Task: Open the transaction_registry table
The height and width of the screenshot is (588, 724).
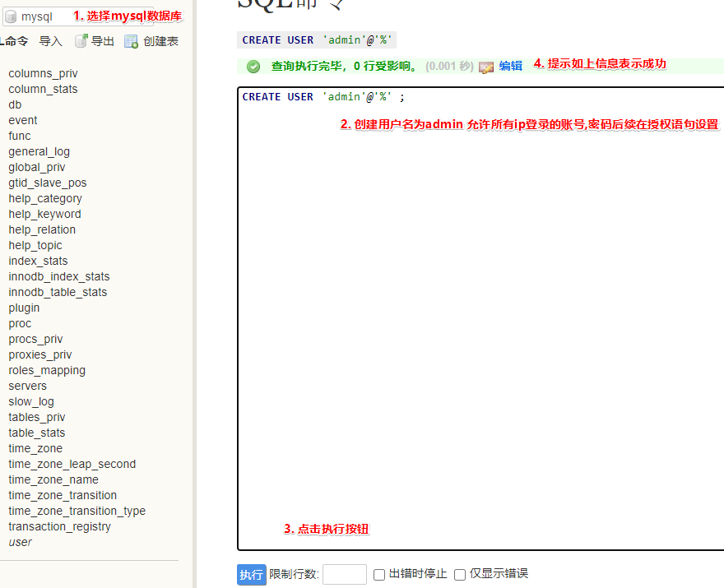Action: click(59, 527)
